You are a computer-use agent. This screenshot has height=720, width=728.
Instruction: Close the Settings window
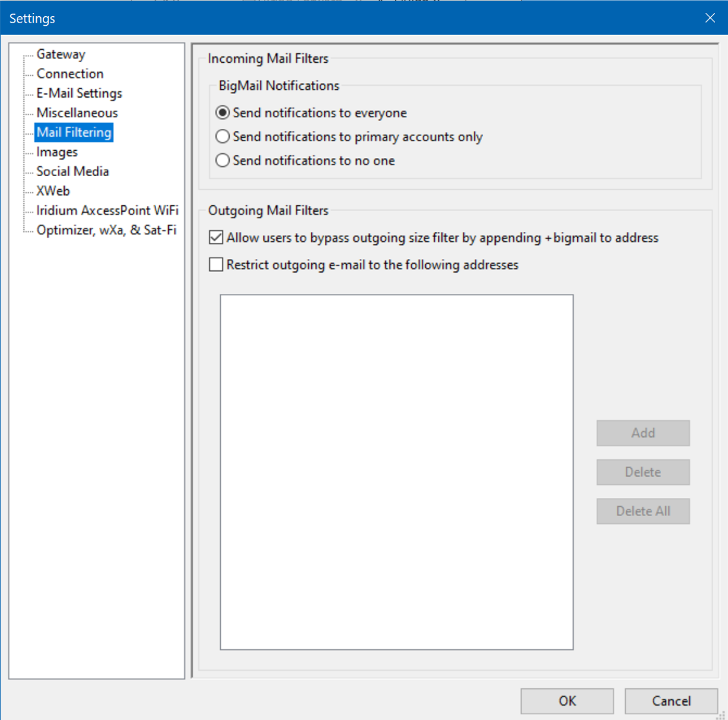pyautogui.click(x=710, y=17)
